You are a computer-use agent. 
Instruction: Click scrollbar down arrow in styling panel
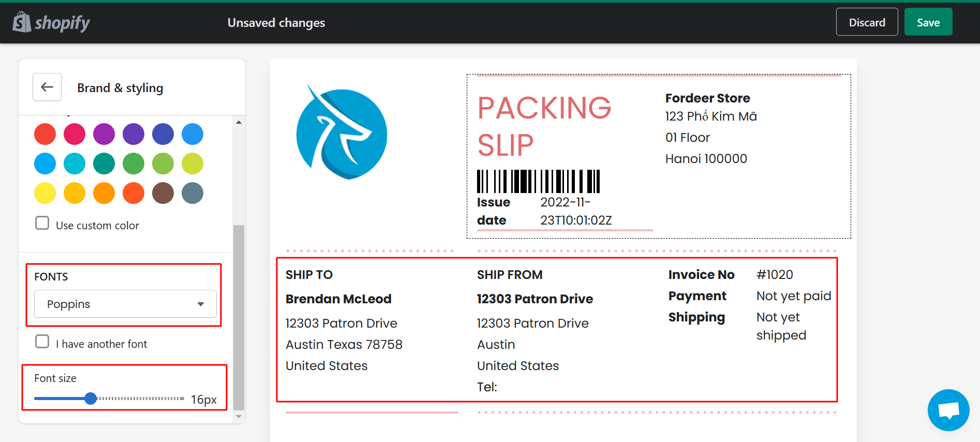click(239, 416)
